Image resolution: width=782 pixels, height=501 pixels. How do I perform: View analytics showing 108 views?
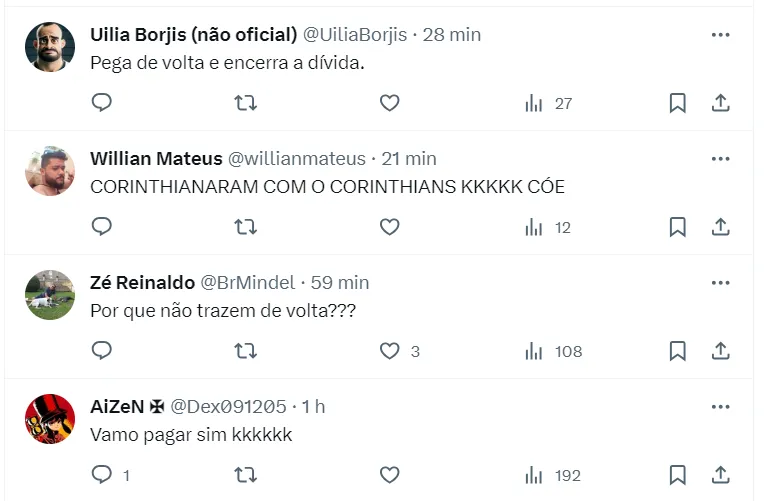click(553, 351)
